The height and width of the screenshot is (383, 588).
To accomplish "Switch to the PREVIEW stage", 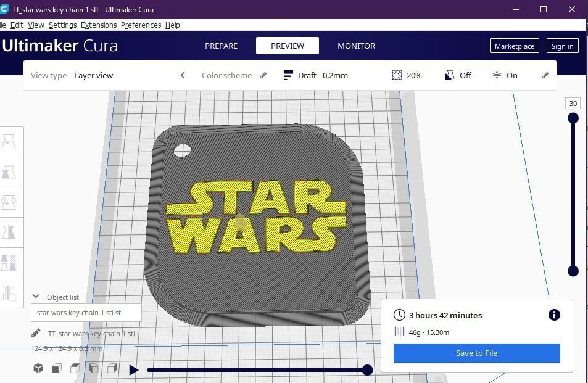I will [288, 46].
